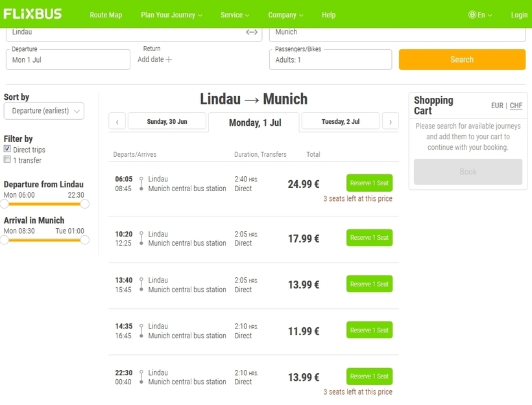Click the Departure date field Mon 1 Jul
Screen dimensions: 532x405
(68, 60)
